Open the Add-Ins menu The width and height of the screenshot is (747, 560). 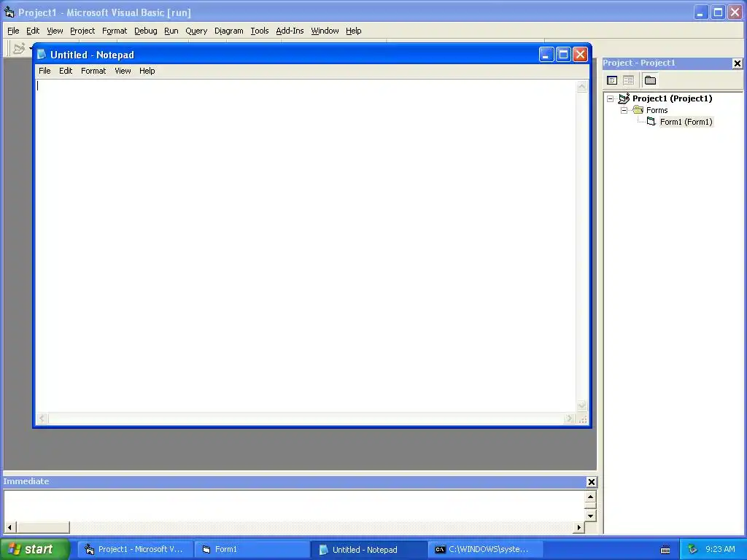point(290,31)
